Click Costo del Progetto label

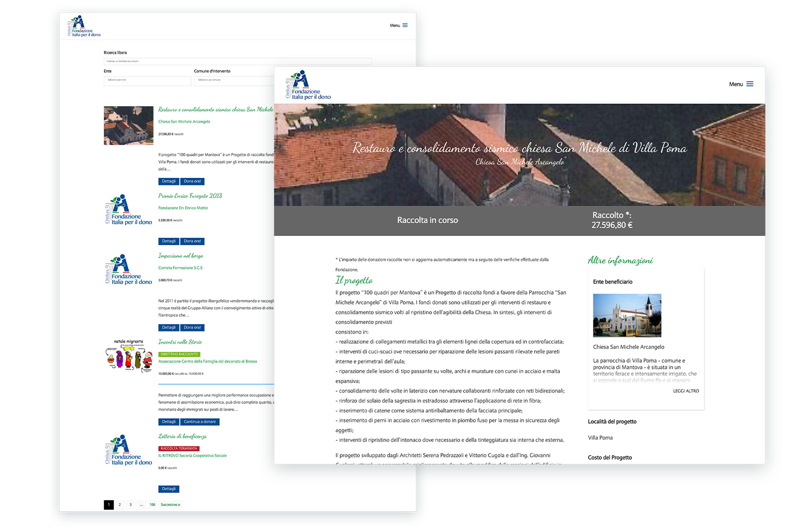609,458
